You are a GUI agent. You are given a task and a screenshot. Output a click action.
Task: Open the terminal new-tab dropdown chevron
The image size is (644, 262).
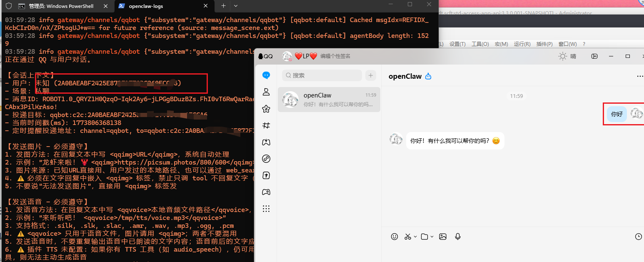tap(236, 6)
